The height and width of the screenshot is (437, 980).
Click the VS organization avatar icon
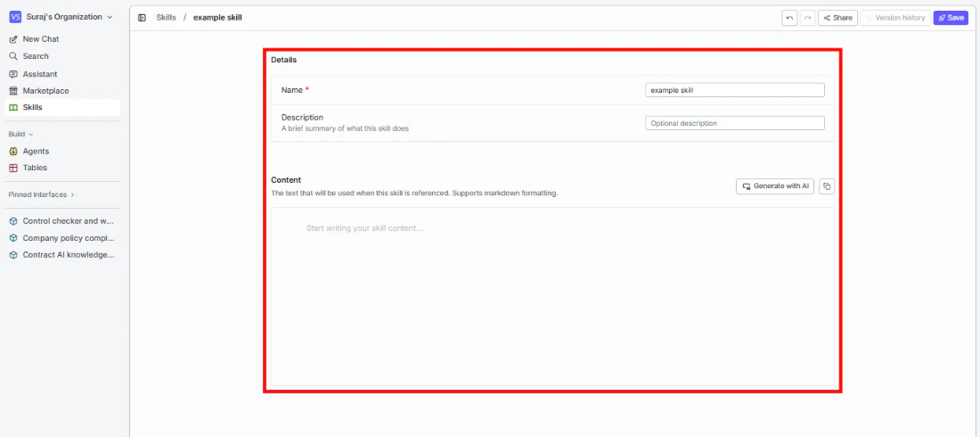tap(16, 17)
